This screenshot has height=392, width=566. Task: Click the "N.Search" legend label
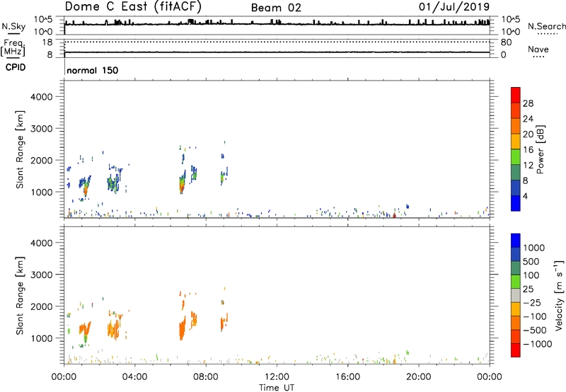tap(546, 26)
